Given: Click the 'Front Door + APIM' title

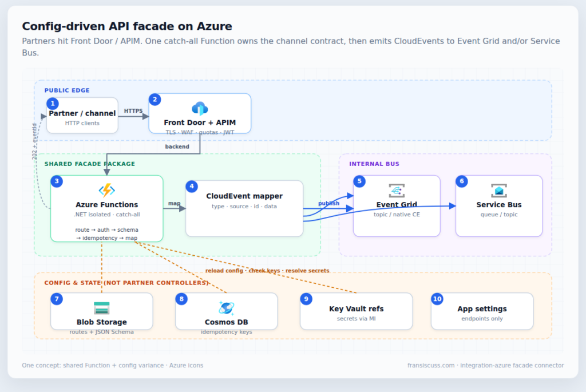Looking at the screenshot, I should (x=200, y=122).
